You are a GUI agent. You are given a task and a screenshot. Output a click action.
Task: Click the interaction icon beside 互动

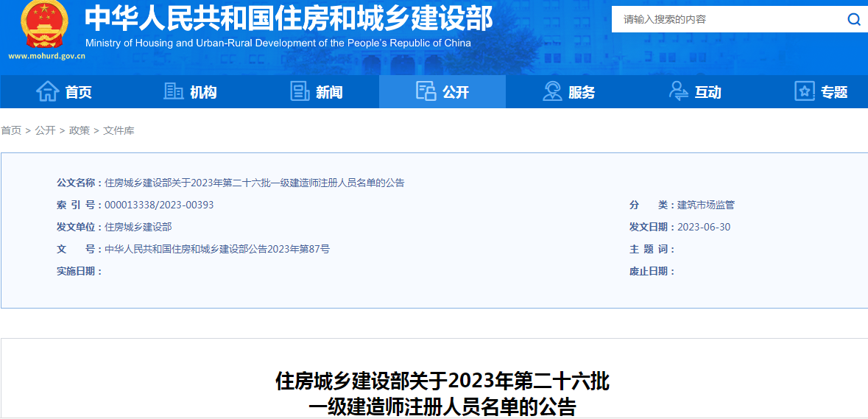[679, 91]
